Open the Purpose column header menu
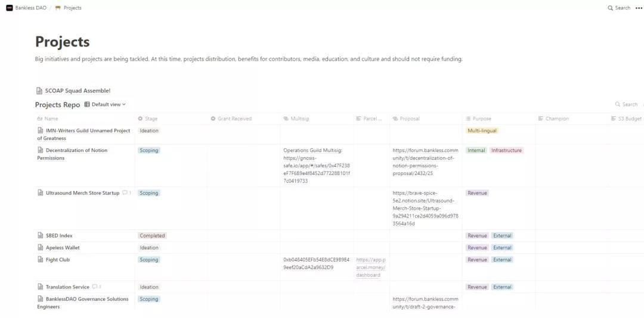Screen dimensions: 644x318 coord(482,119)
